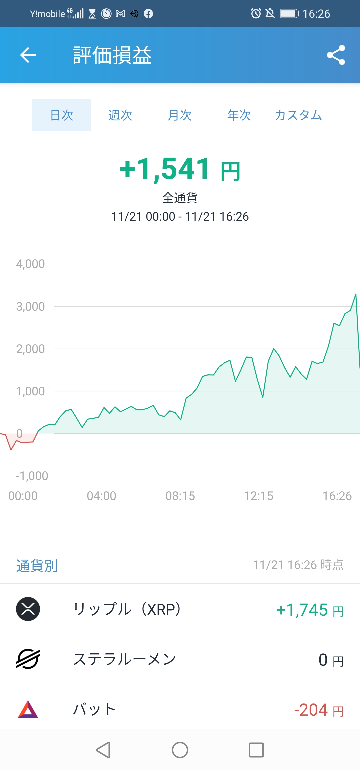
Task: Tap the BAT triangle coin icon
Action: (x=28, y=710)
